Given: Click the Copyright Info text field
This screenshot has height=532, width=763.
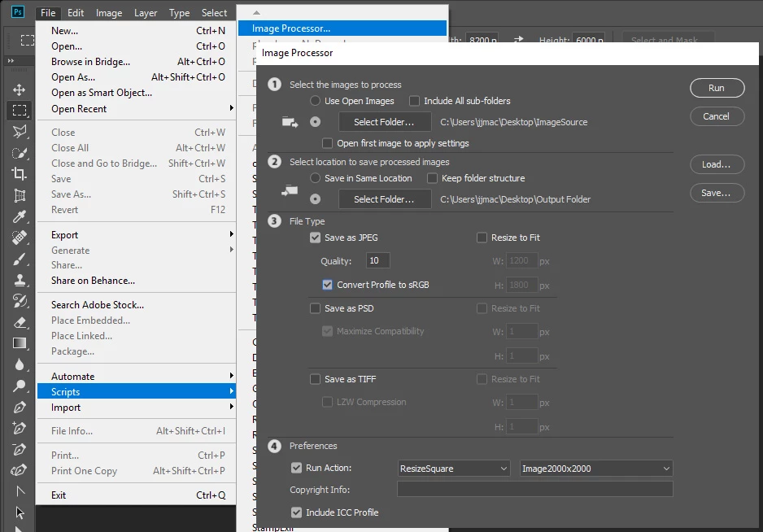Looking at the screenshot, I should (534, 489).
